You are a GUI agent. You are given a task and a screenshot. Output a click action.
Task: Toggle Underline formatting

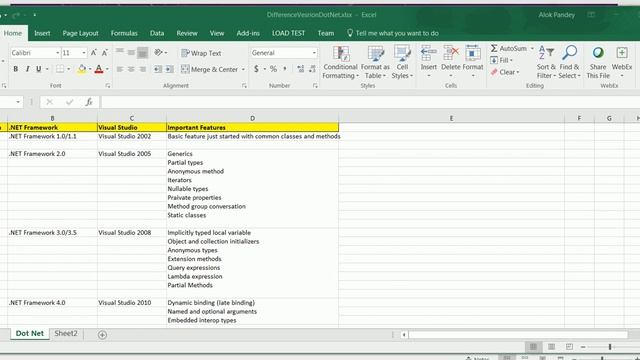(38, 69)
